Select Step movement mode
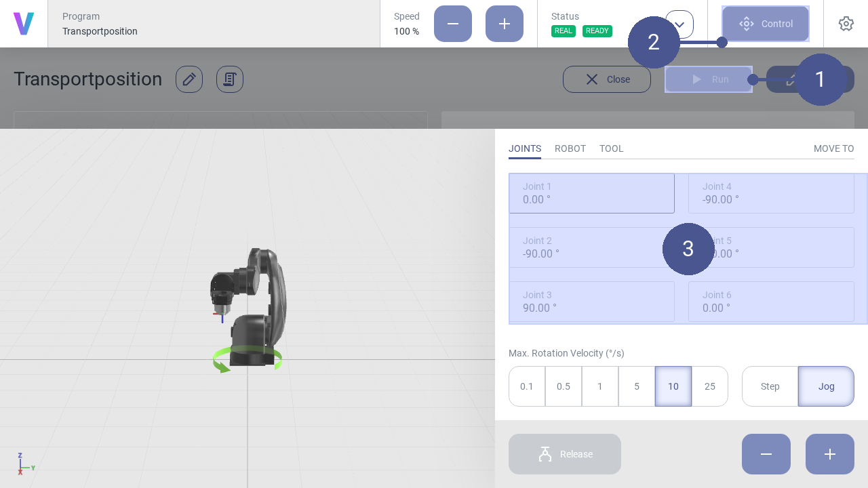 pyautogui.click(x=770, y=386)
